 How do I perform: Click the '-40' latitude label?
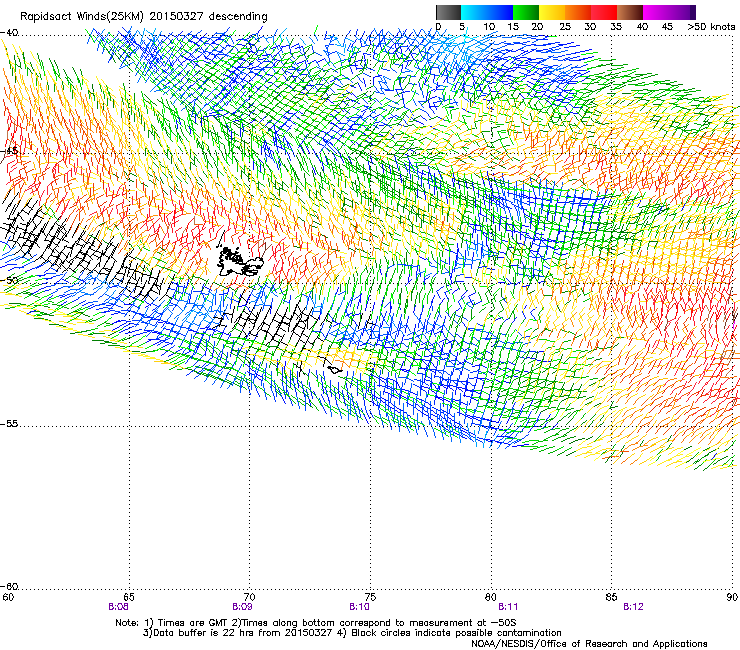point(10,33)
